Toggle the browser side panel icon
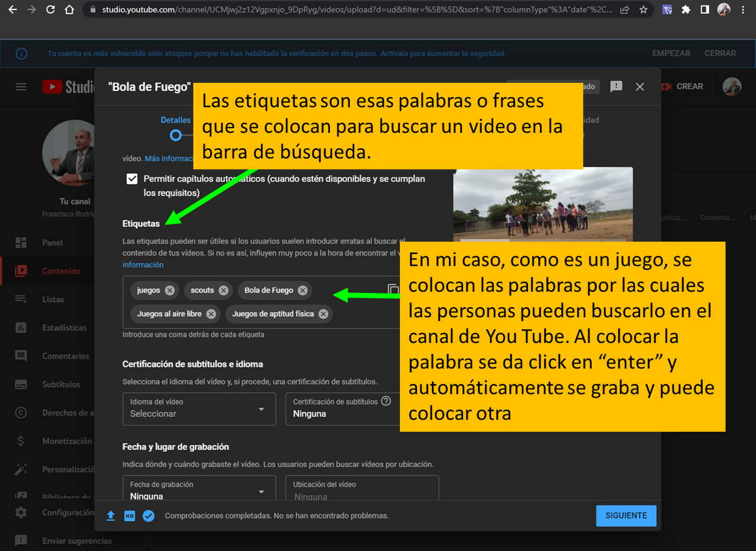This screenshot has height=551, width=756. point(705,9)
